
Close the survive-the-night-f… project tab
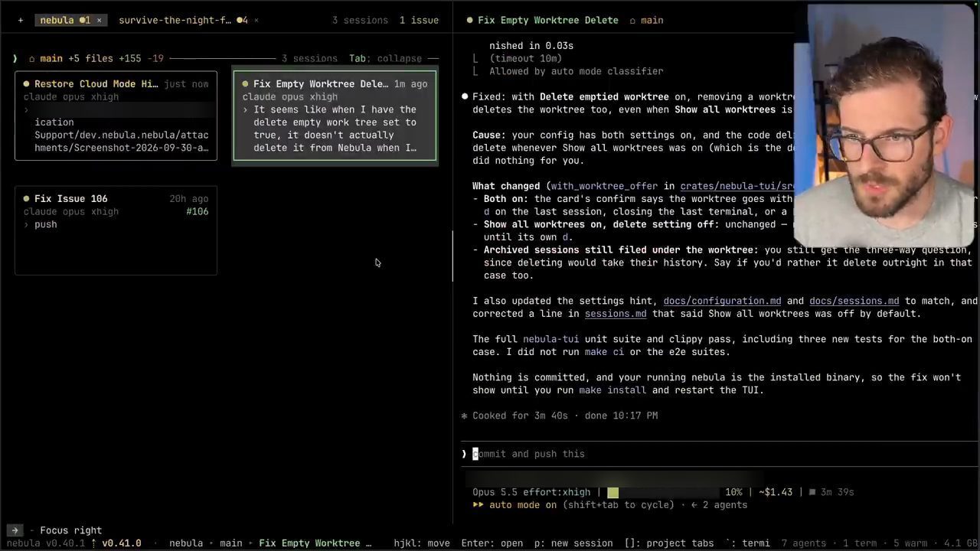tap(256, 21)
